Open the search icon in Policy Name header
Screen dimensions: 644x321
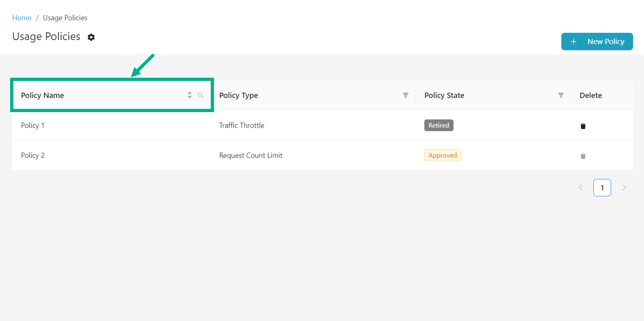click(x=201, y=95)
